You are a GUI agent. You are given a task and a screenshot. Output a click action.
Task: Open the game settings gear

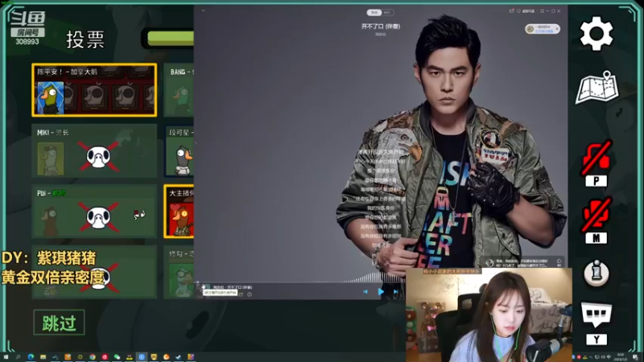[x=597, y=34]
